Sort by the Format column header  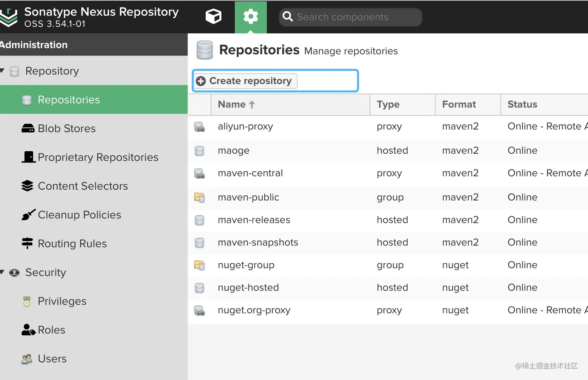pos(468,104)
